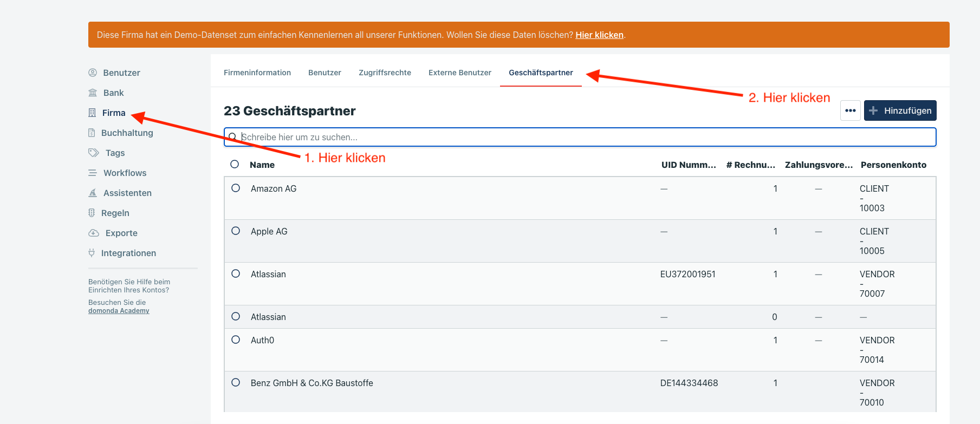
Task: Select the Amazon AG row radio button
Action: 236,188
